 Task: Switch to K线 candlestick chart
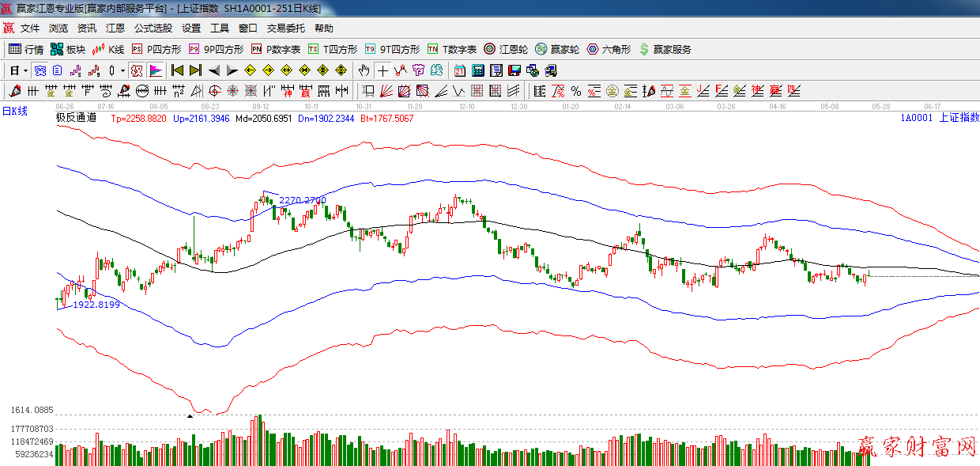coord(108,49)
